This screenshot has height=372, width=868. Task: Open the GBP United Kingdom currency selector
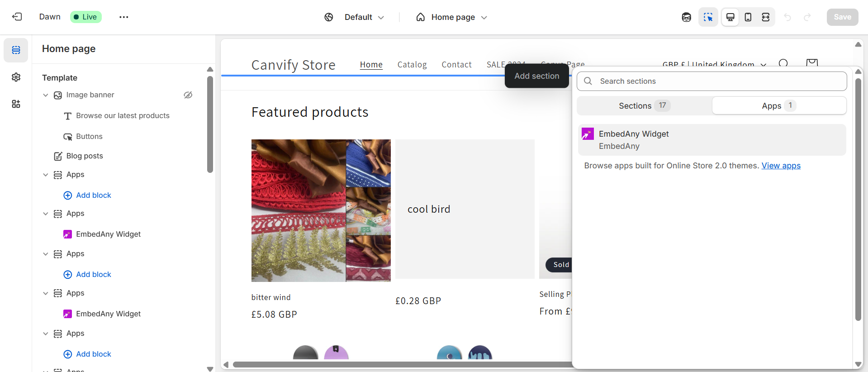click(x=714, y=64)
